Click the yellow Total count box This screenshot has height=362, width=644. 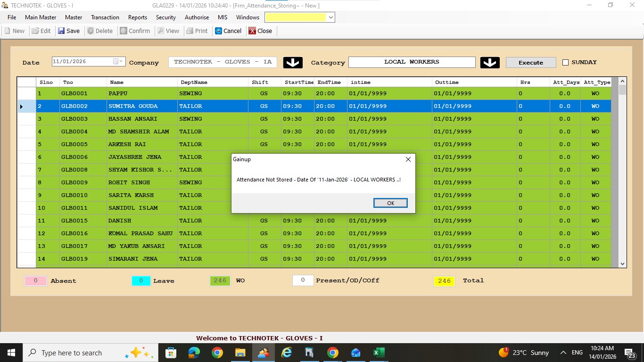tap(444, 281)
